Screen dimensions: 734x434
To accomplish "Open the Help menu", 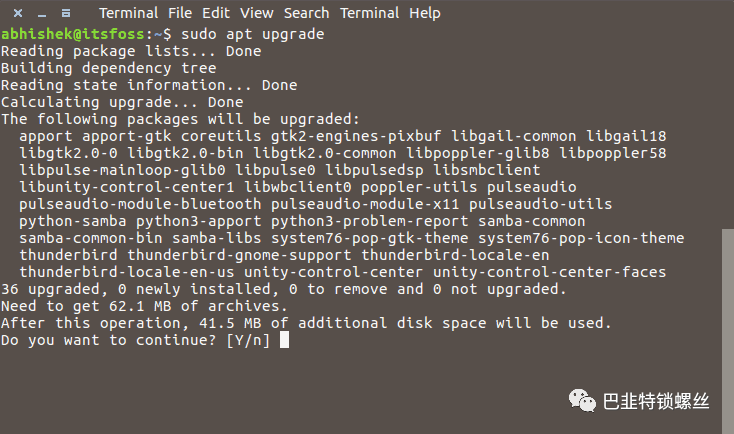I will click(x=425, y=13).
